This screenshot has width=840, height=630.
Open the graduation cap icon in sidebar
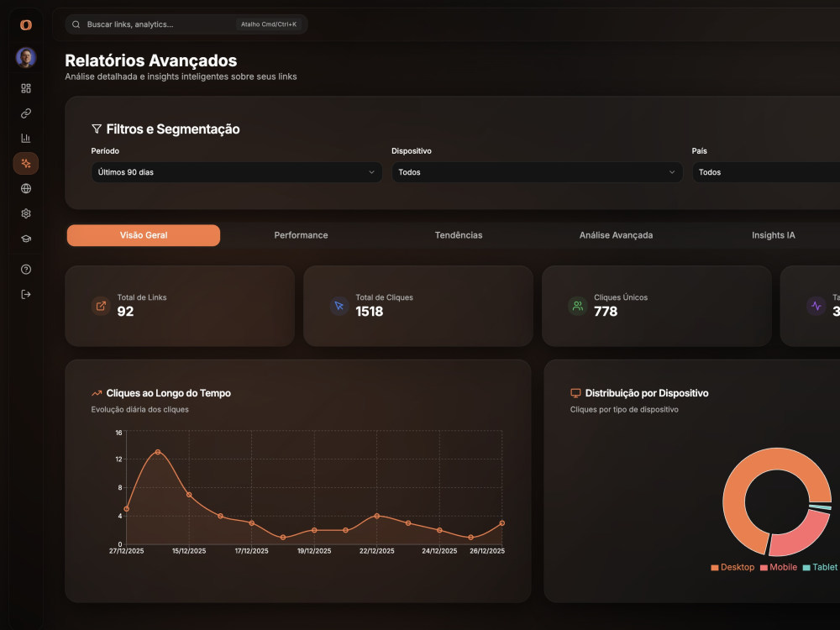[x=26, y=239]
